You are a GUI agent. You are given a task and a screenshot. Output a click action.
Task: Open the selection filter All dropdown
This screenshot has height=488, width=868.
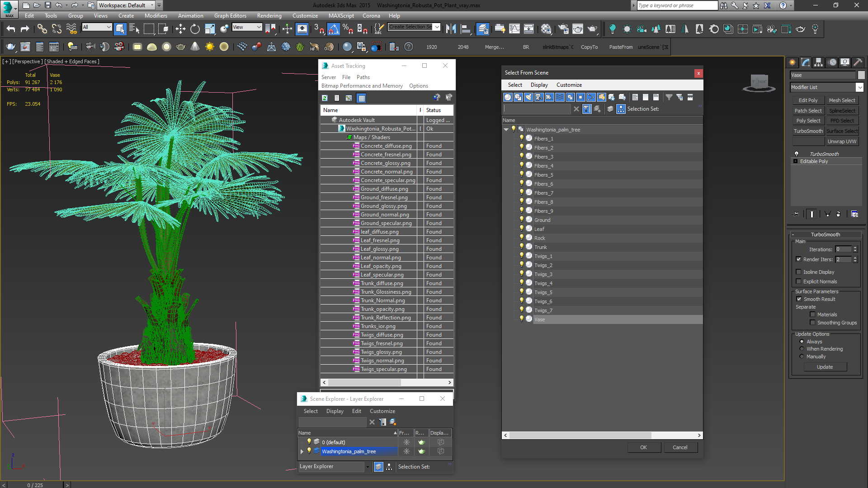97,27
